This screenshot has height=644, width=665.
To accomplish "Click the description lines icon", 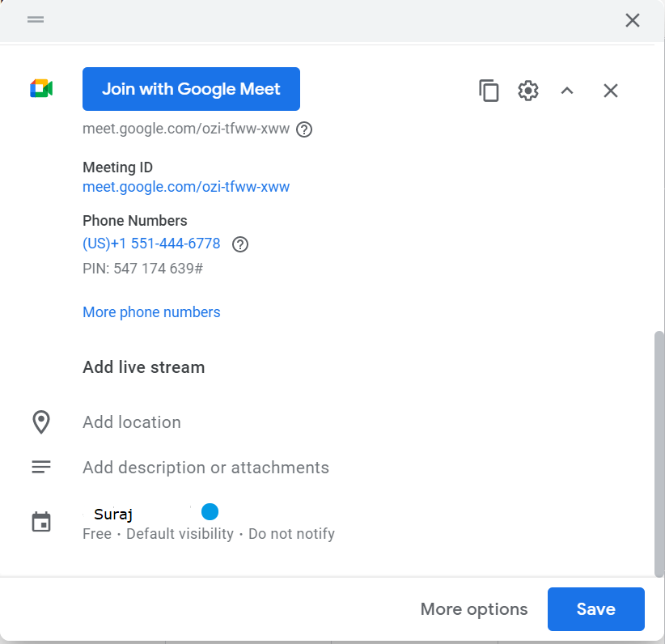I will pos(41,467).
